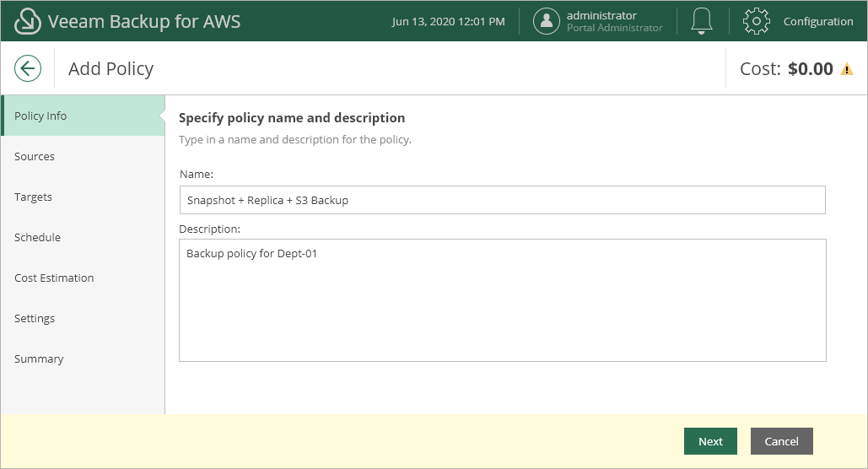Screen dimensions: 868x469
Task: Open the Targets step
Action: (83, 197)
